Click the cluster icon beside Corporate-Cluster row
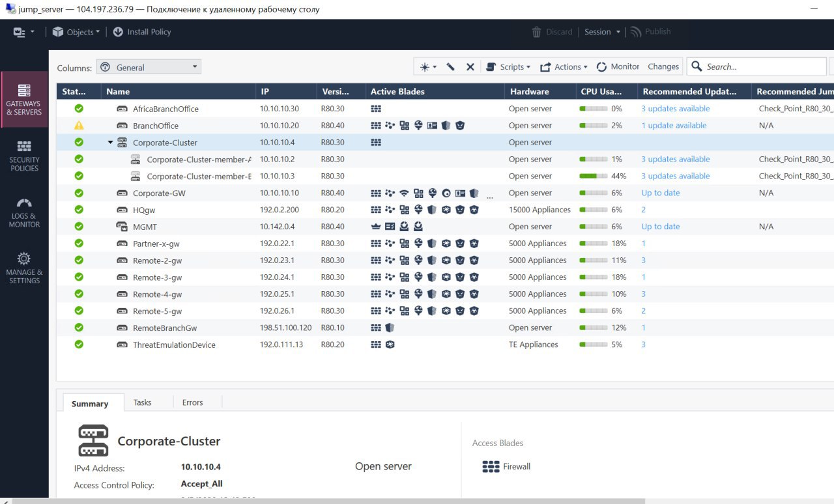Viewport: 834px width, 504px height. tap(122, 143)
